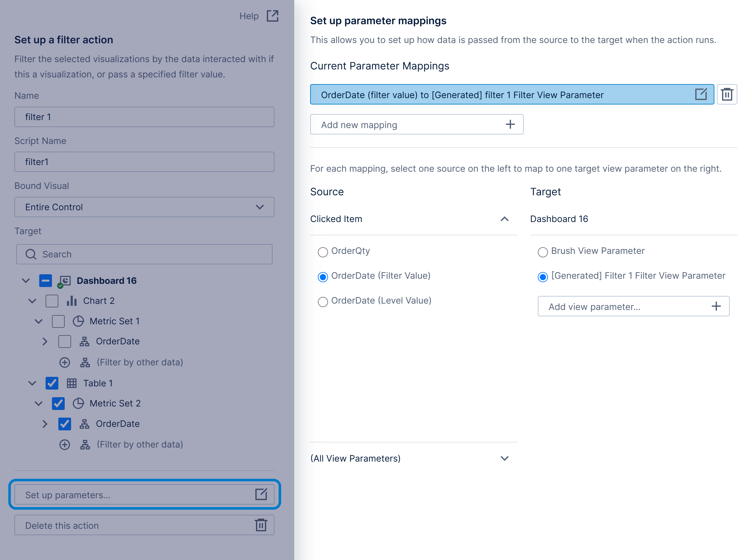The width and height of the screenshot is (752, 560).
Task: Delete the current parameter mapping
Action: 726,94
